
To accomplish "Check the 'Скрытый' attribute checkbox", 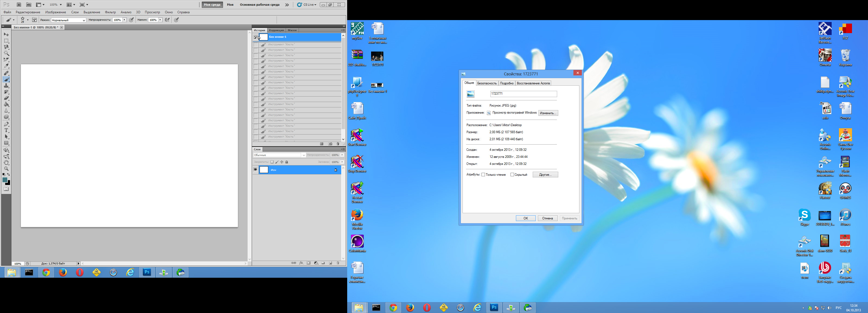I will 512,174.
